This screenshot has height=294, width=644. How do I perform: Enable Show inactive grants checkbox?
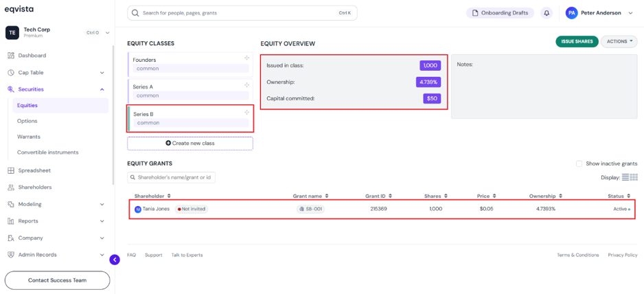pyautogui.click(x=579, y=163)
